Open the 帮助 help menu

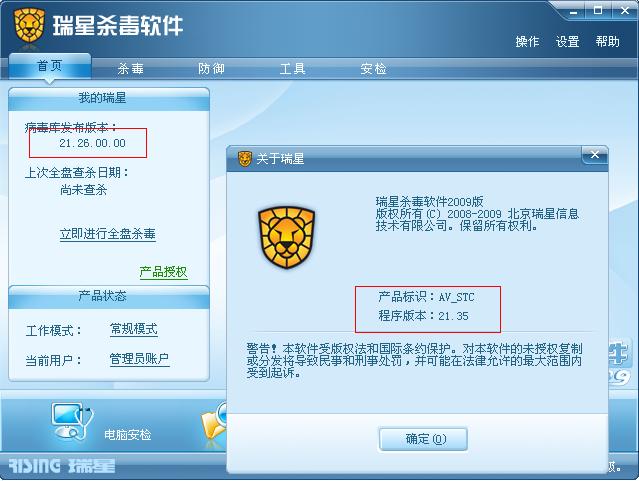tap(607, 42)
